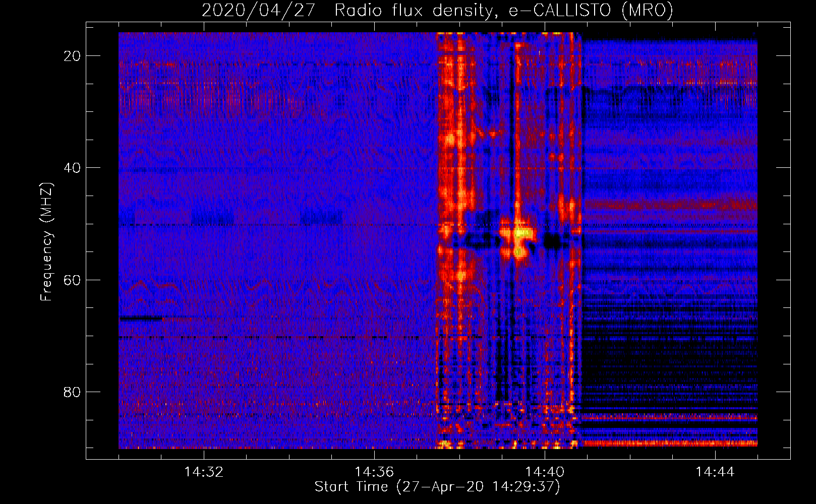816x504 pixels.
Task: Select the 14:32 time tick label
Action: 204,472
